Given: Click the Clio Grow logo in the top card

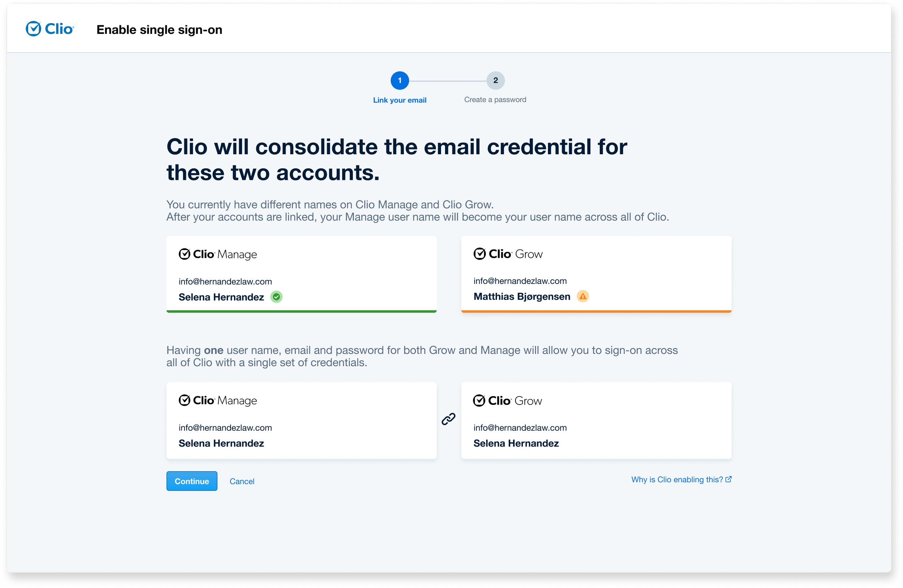Looking at the screenshot, I should [x=508, y=254].
